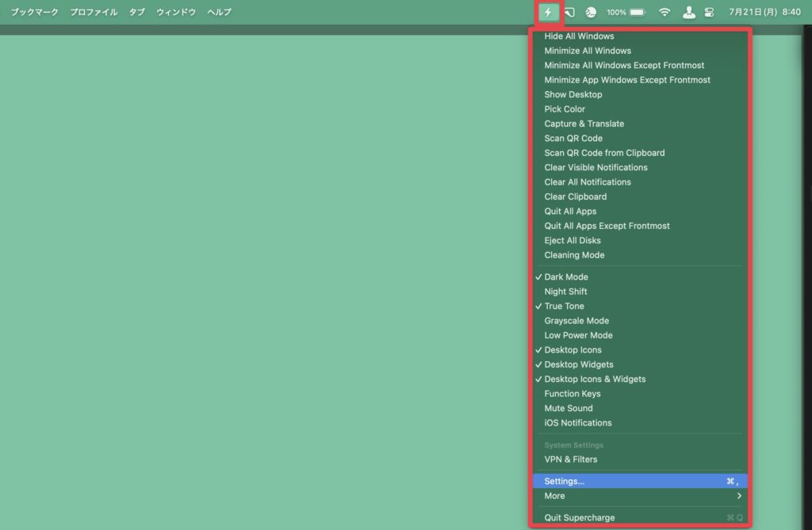812x530 pixels.
Task: Choose Quit Supercharge
Action: click(x=640, y=517)
